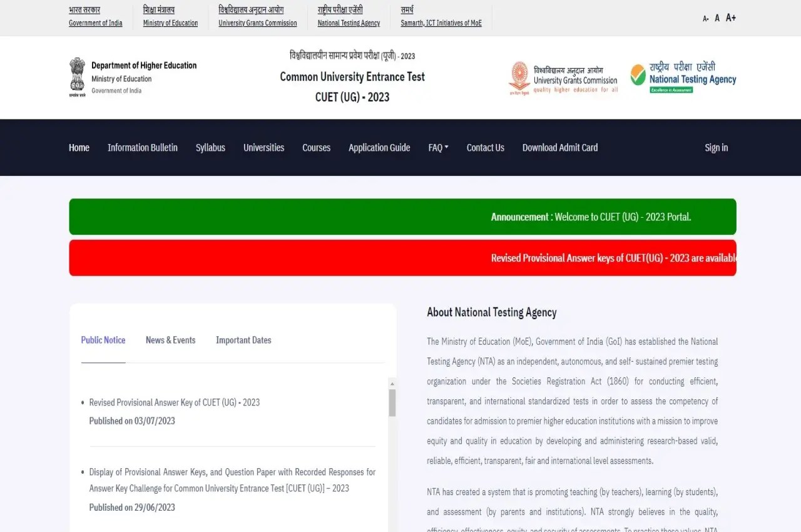This screenshot has width=801, height=532.
Task: Increase font size with A+ button
Action: tap(731, 18)
